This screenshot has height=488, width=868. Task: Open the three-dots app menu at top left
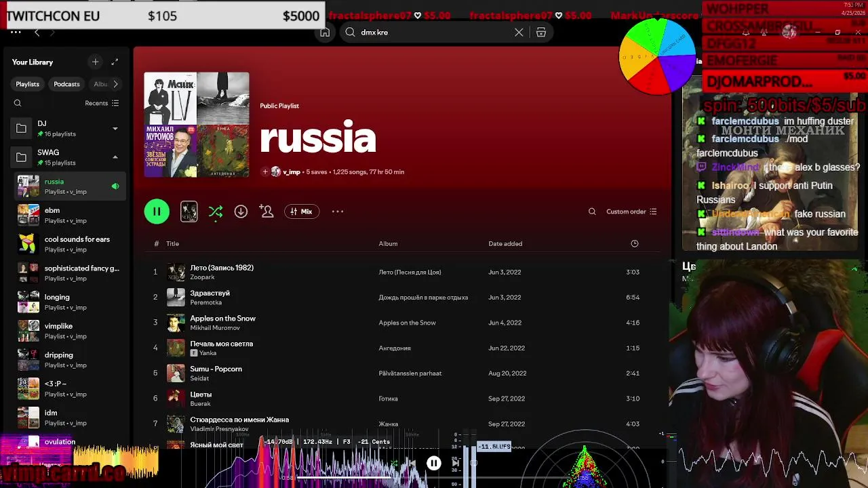[x=16, y=32]
